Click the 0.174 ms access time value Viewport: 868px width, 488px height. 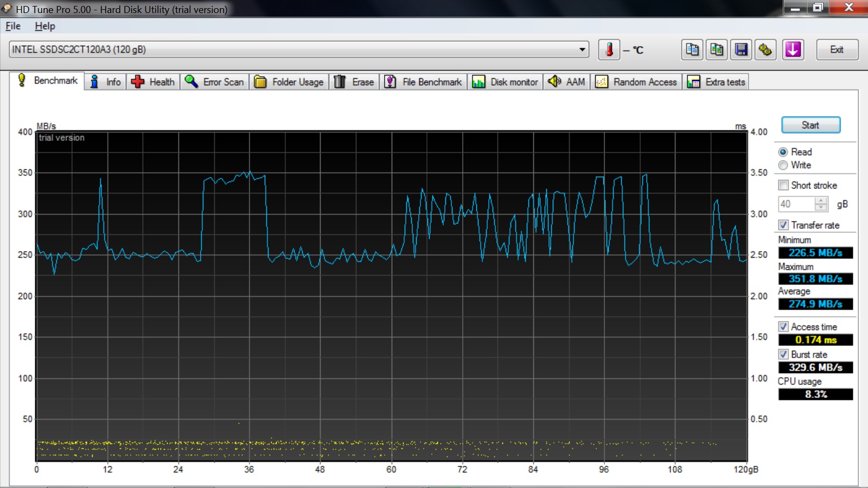click(815, 340)
